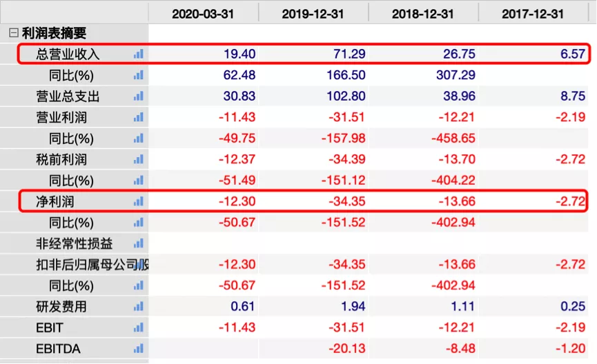Image resolution: width=597 pixels, height=364 pixels.
Task: Select the 2019-12-31 column header
Action: coord(313,14)
